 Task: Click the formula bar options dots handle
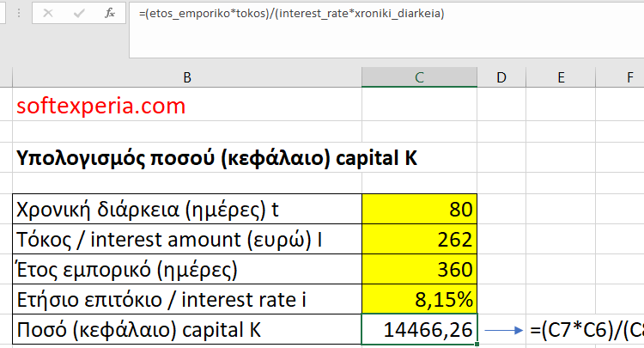coord(19,13)
